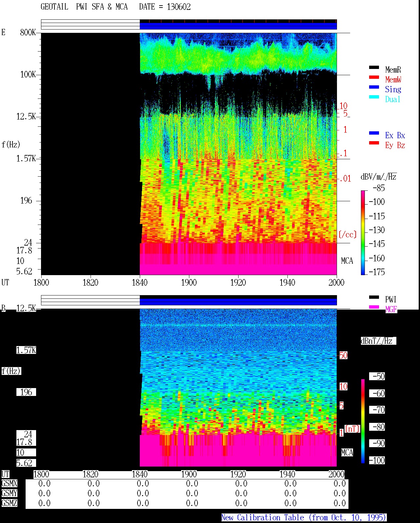Click the red Ey Bz legend swatch
This screenshot has width=420, height=523.
(374, 143)
